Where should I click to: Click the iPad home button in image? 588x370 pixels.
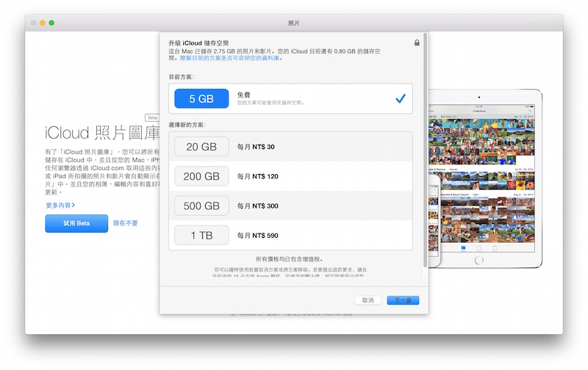pyautogui.click(x=479, y=260)
